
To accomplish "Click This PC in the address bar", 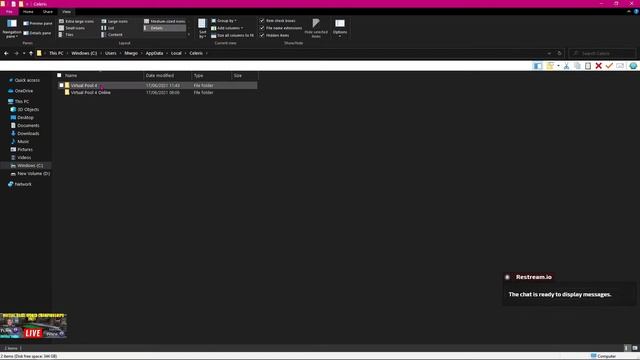I will click(56, 53).
